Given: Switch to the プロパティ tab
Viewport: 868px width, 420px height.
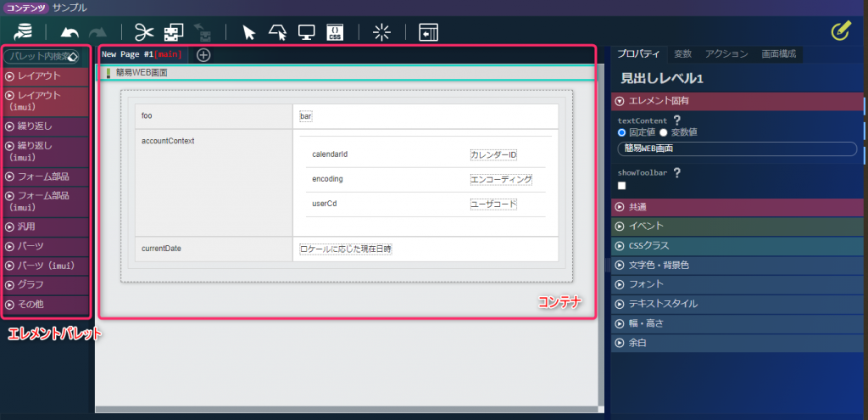Looking at the screenshot, I should 638,53.
